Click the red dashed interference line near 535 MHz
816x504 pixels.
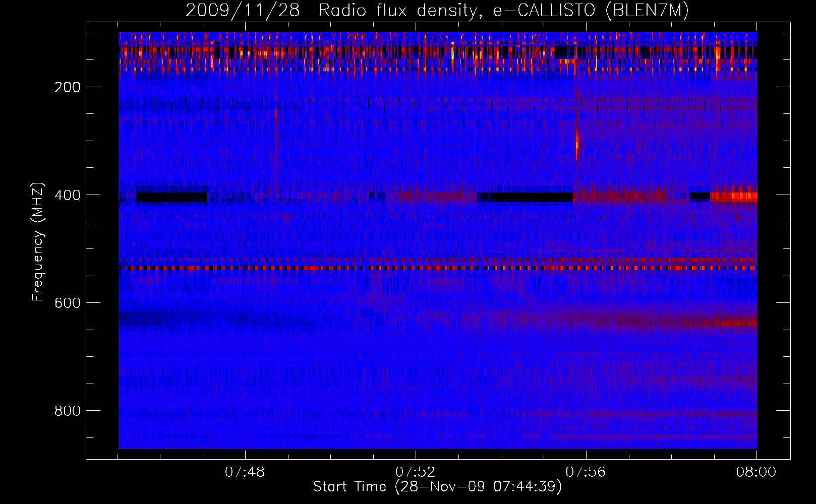click(x=438, y=268)
